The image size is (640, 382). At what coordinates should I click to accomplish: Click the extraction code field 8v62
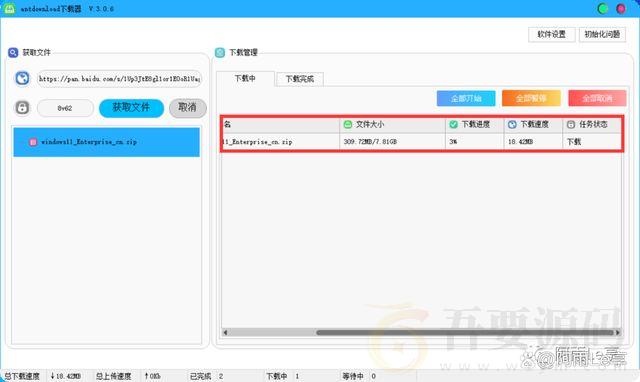pos(65,108)
